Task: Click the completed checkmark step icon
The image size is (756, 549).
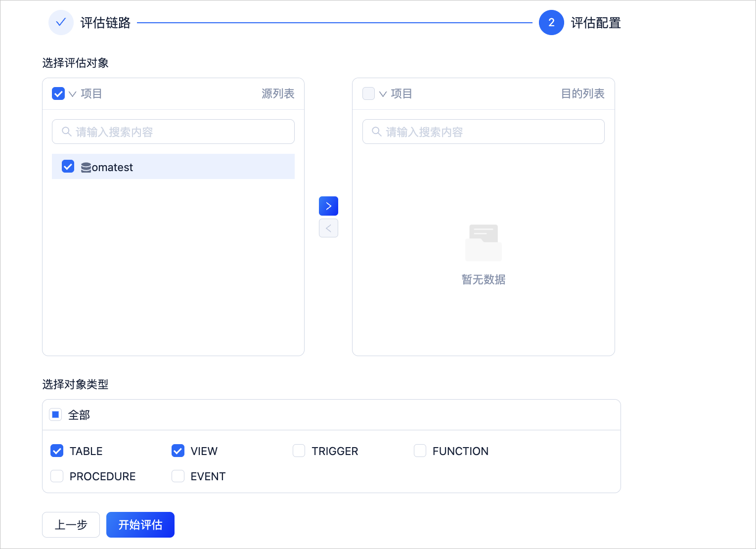Action: click(x=61, y=22)
